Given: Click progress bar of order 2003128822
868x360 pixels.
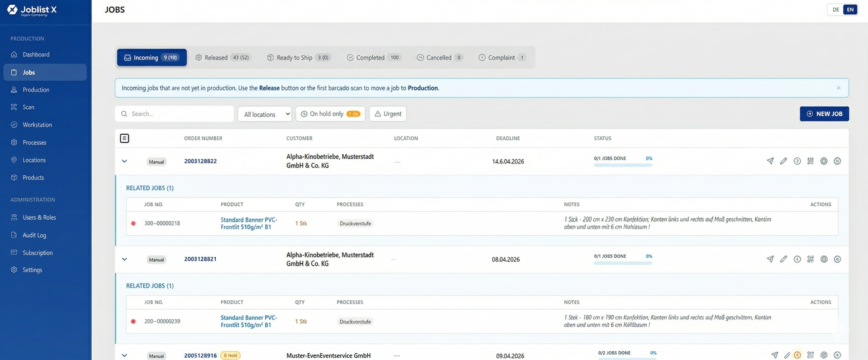Looking at the screenshot, I should point(623,165).
